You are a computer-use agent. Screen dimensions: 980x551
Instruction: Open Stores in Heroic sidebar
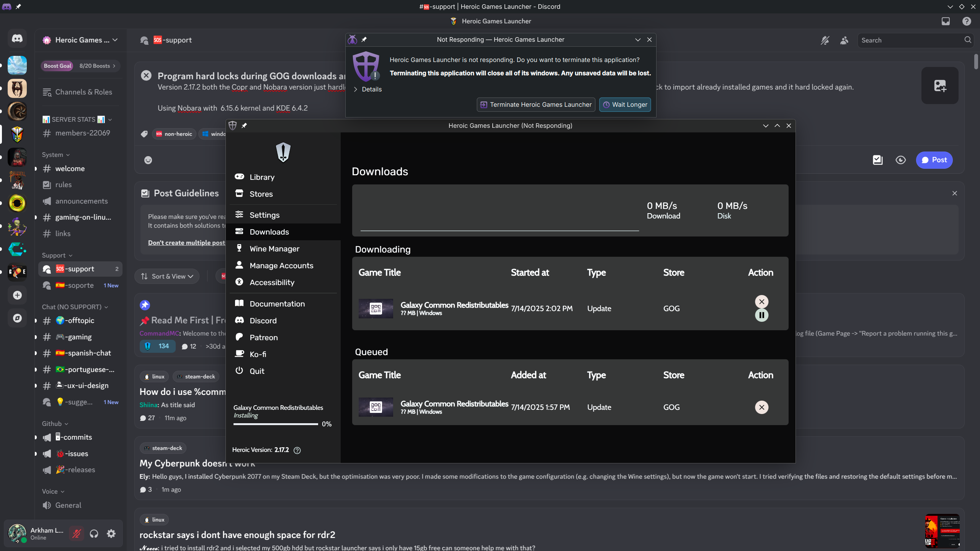point(283,194)
